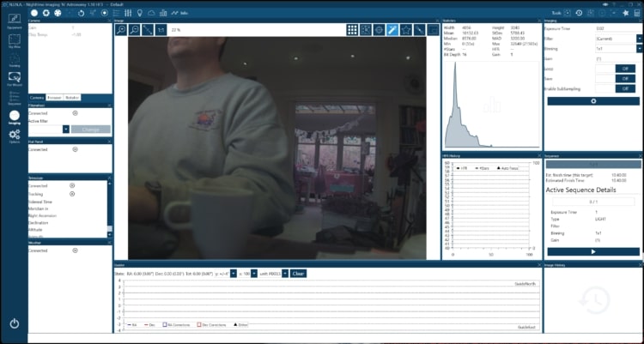The height and width of the screenshot is (344, 644).
Task: Toggle RA Corrections checkbox in guider legend
Action: tap(165, 324)
